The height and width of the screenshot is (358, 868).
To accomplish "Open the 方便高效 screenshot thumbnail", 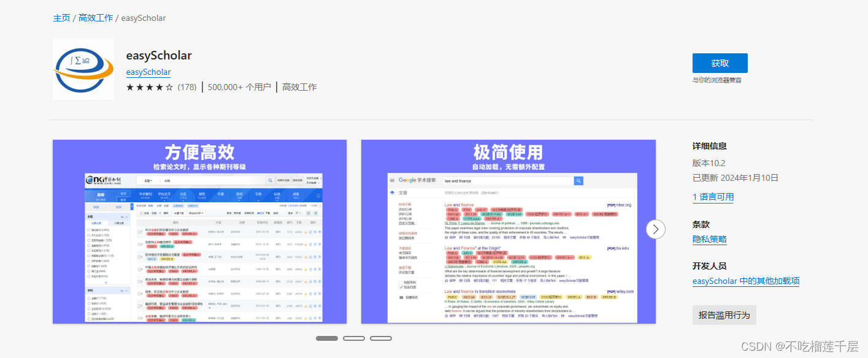I will (199, 232).
